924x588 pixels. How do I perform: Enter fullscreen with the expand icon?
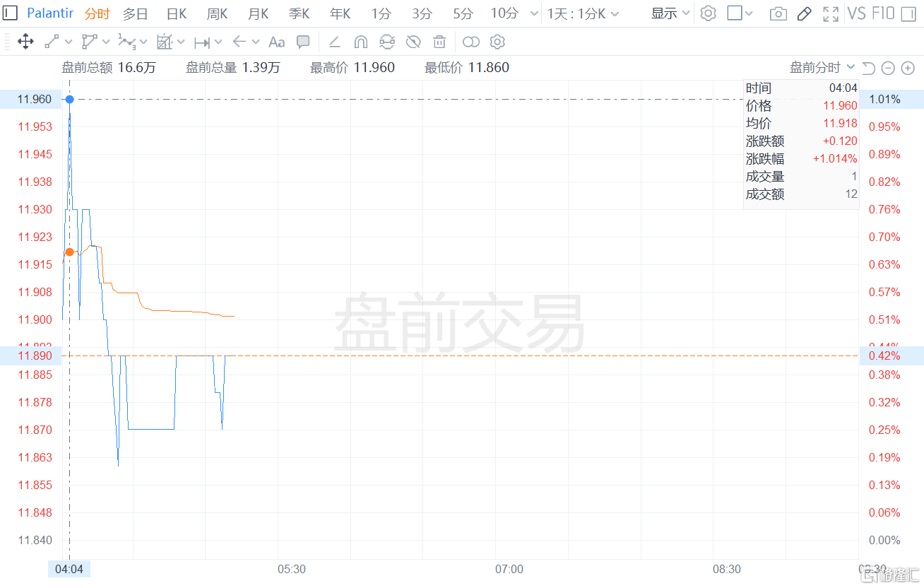(x=831, y=13)
